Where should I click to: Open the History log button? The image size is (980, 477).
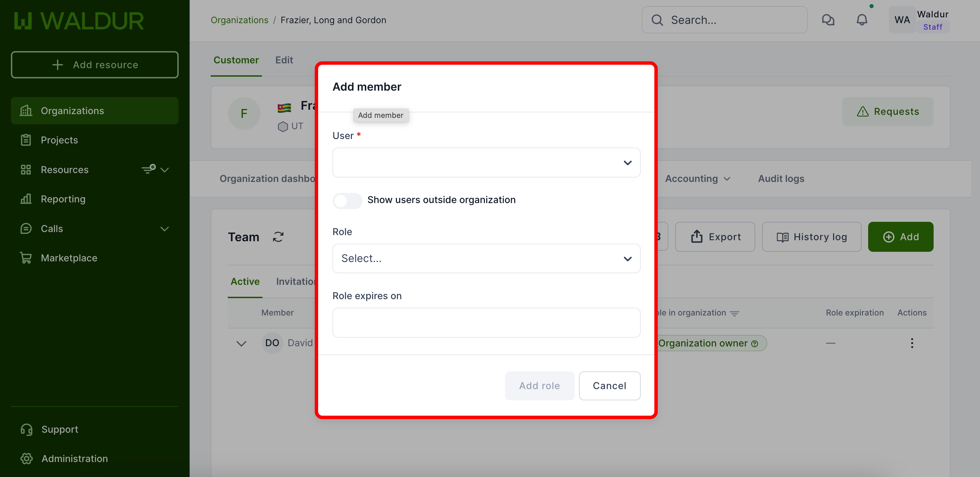[x=812, y=237]
